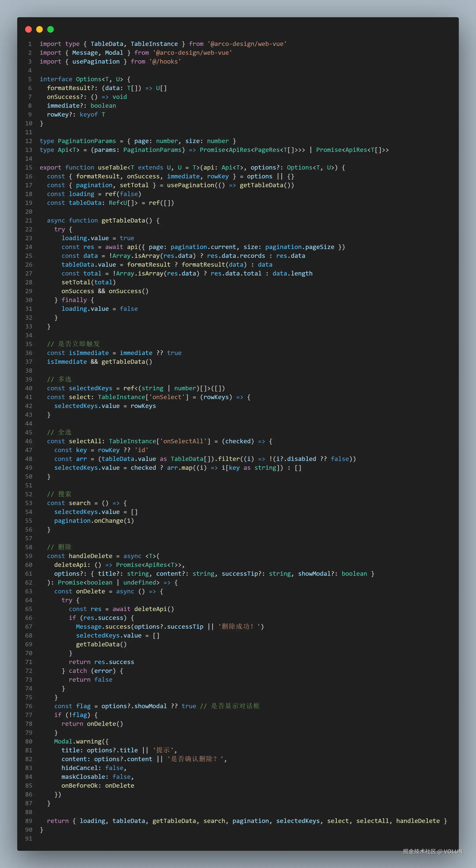Click the red close dot
This screenshot has width=476, height=868.
(28, 29)
